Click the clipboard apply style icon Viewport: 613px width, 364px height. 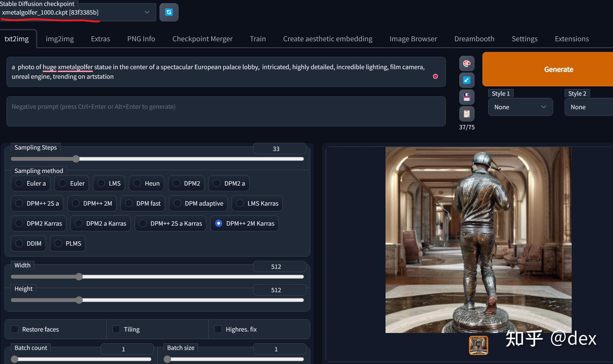[x=466, y=114]
